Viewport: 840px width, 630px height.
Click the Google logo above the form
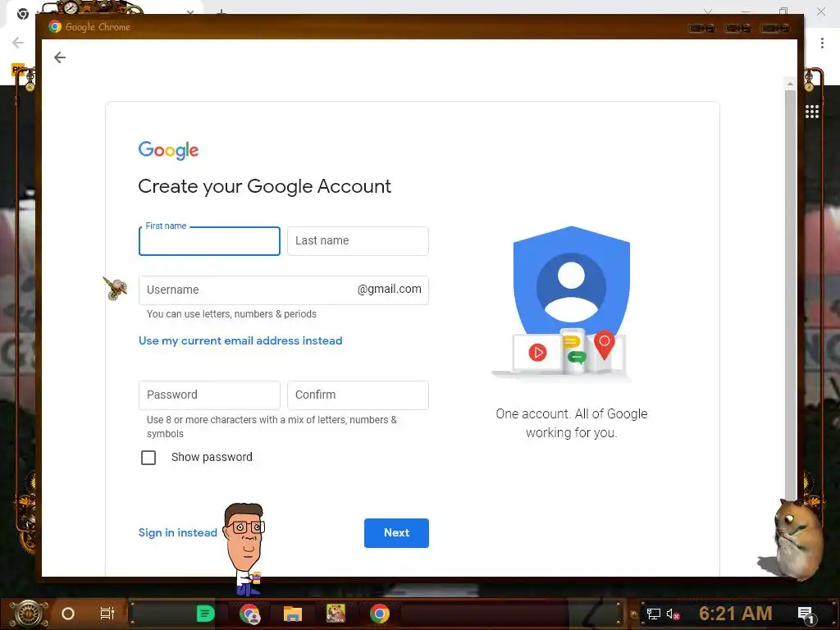(168, 151)
